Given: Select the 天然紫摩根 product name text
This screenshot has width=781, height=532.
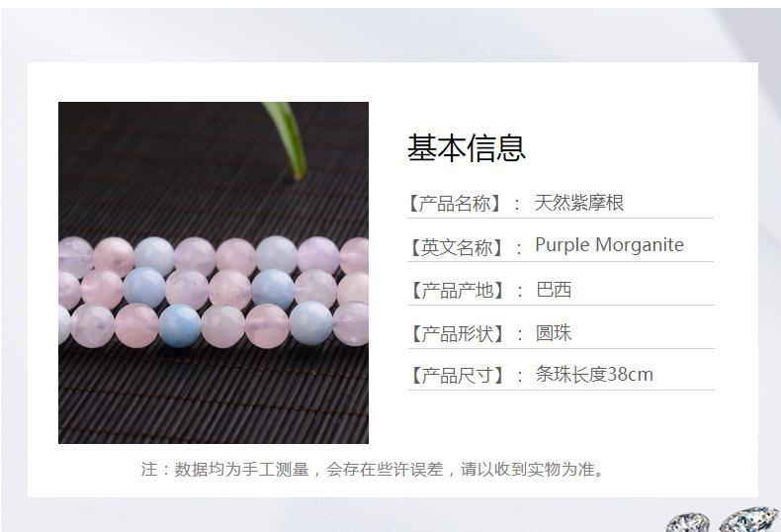Looking at the screenshot, I should coord(578,203).
